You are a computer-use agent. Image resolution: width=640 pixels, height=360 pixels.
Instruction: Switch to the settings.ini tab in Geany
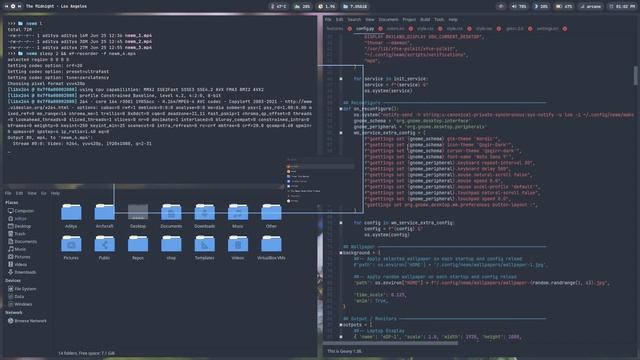click(x=547, y=29)
